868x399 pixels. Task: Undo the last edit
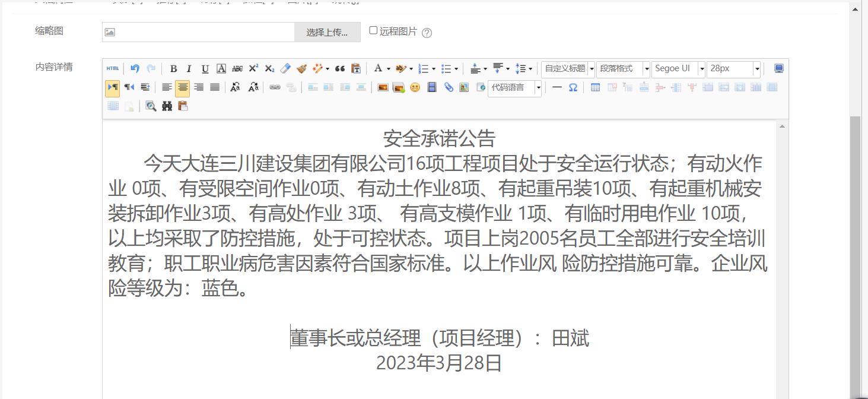point(135,69)
